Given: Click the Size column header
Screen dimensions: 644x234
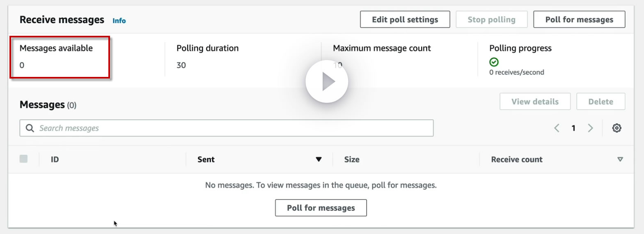Looking at the screenshot, I should [x=351, y=160].
